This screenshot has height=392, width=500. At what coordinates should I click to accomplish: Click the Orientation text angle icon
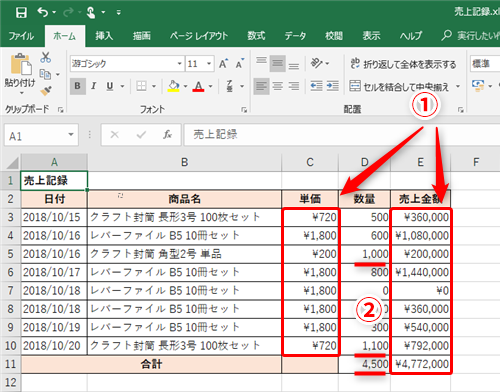[316, 63]
